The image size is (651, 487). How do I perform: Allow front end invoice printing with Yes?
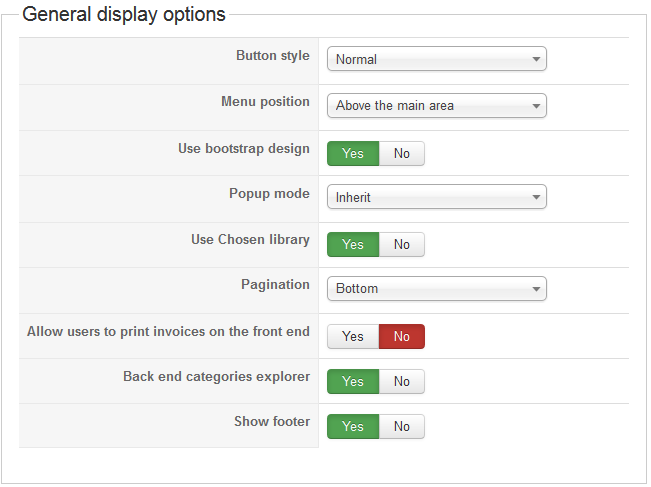click(353, 336)
